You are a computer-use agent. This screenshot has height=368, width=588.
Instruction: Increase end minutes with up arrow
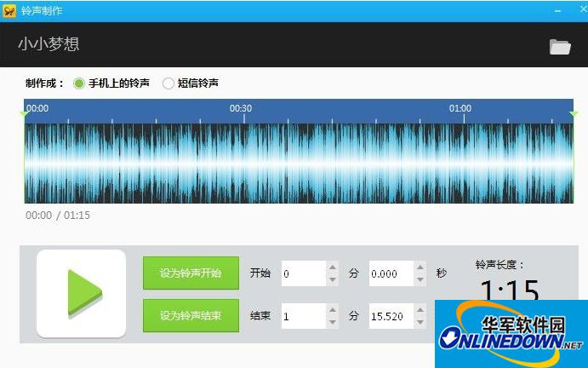point(332,309)
